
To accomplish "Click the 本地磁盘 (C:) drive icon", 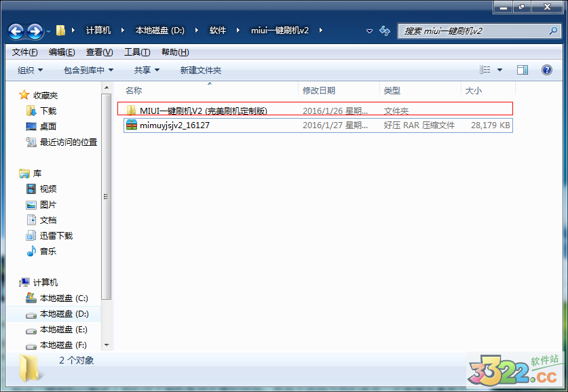I will (x=31, y=298).
